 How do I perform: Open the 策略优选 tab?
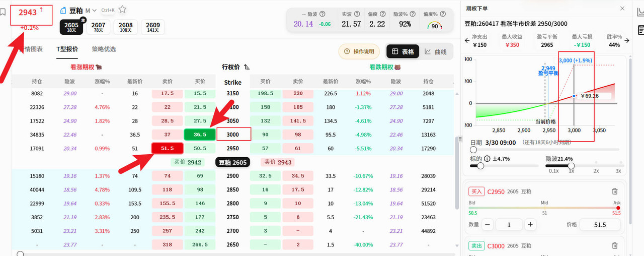(104, 49)
